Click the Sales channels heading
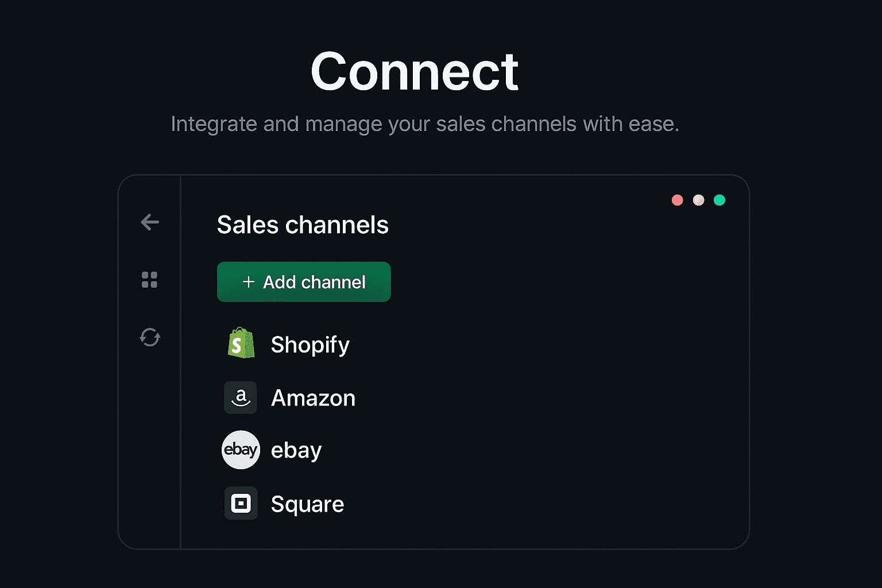The width and height of the screenshot is (882, 588). [x=303, y=225]
